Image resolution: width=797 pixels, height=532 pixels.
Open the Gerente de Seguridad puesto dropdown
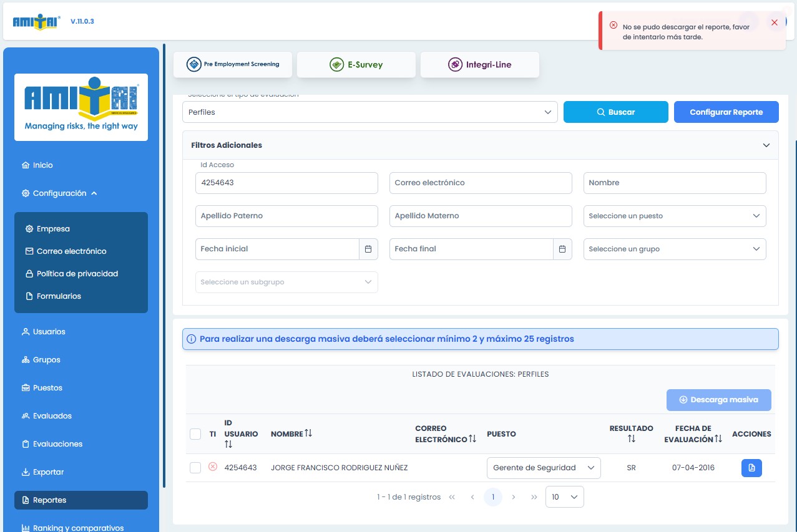[543, 468]
